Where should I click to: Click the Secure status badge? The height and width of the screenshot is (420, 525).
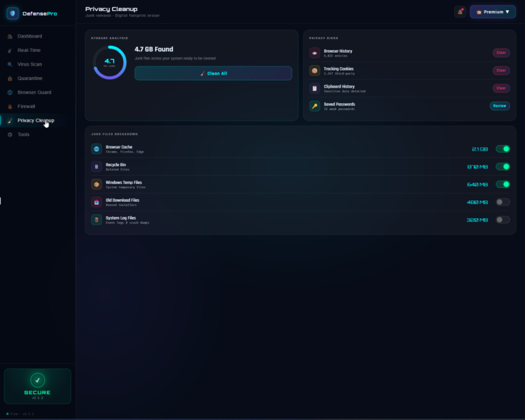[38, 386]
